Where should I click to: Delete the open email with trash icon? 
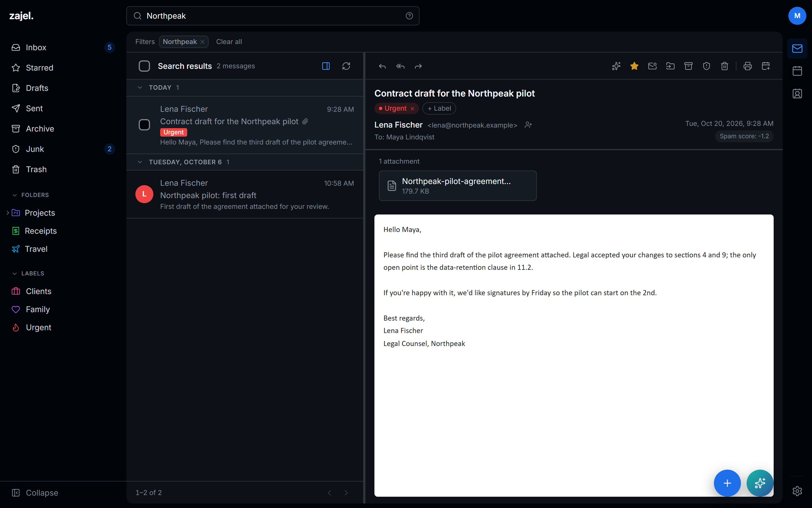[x=725, y=66]
